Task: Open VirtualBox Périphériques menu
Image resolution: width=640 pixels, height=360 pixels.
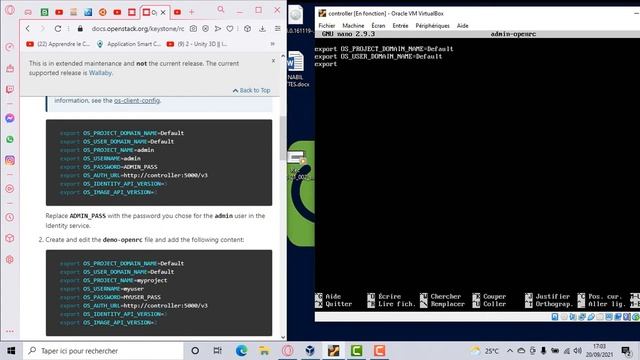Action: (x=432, y=25)
